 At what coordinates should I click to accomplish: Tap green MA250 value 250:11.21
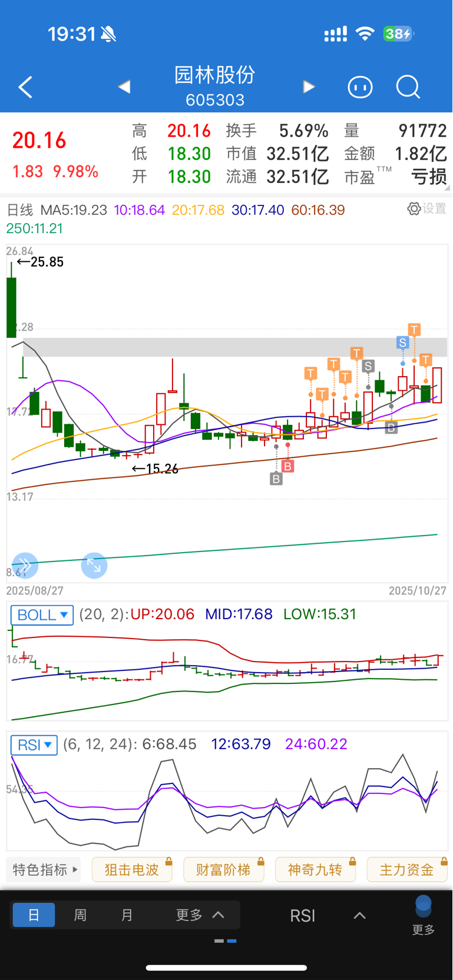click(x=35, y=228)
